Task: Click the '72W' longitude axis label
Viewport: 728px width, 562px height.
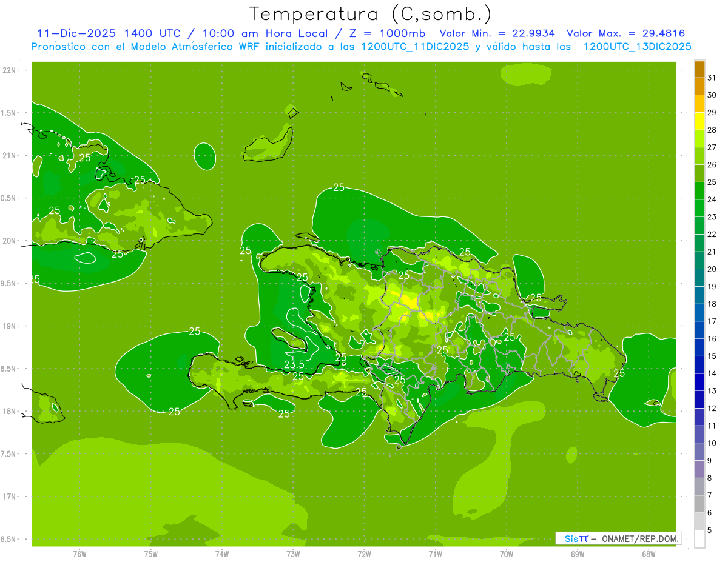Action: tap(364, 554)
